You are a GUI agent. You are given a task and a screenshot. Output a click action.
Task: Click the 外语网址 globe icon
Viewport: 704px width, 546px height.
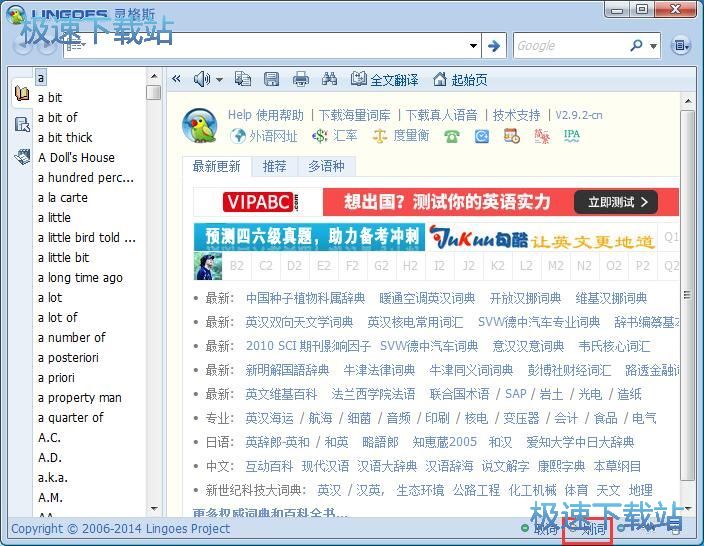[x=238, y=136]
